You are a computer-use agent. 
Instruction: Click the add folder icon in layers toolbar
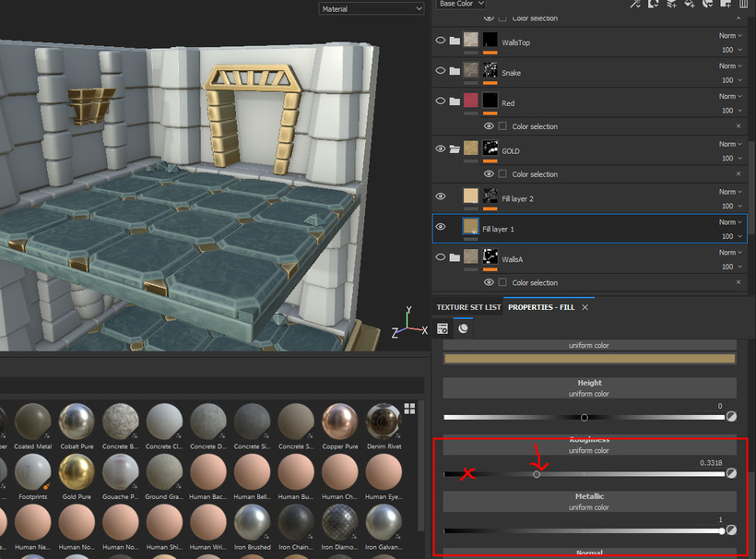726,4
